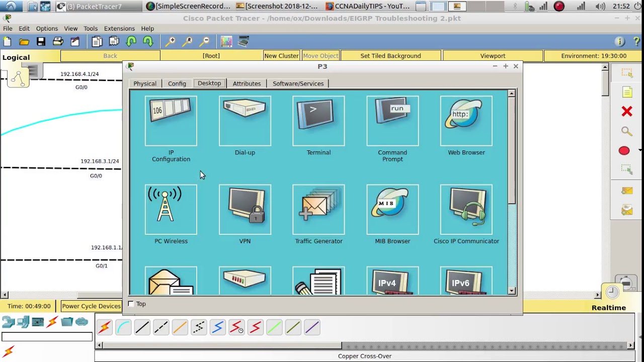
Task: Enable the Top checkbox in P3 window
Action: pyautogui.click(x=131, y=304)
